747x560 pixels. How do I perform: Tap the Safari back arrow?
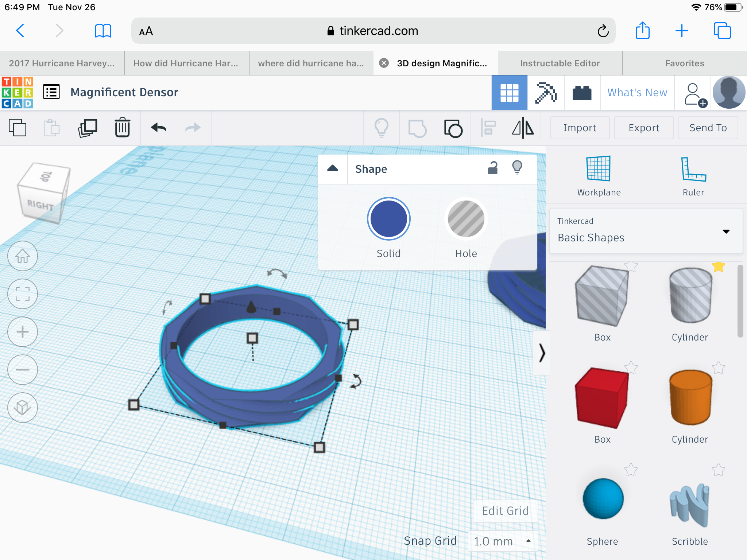tap(20, 31)
